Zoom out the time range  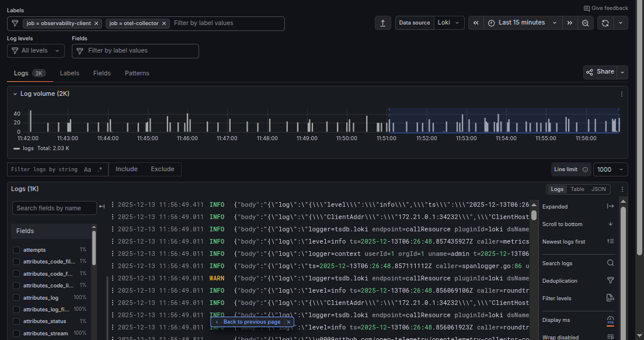pyautogui.click(x=586, y=23)
